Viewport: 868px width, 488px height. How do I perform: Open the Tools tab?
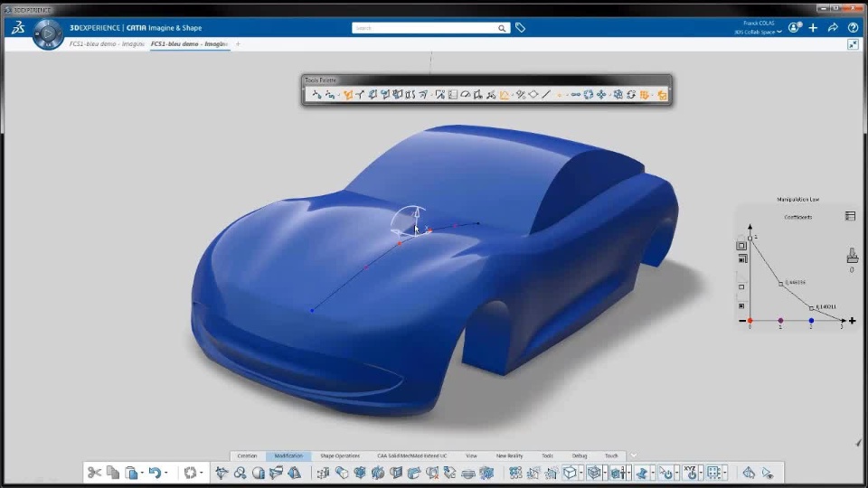[x=548, y=455]
